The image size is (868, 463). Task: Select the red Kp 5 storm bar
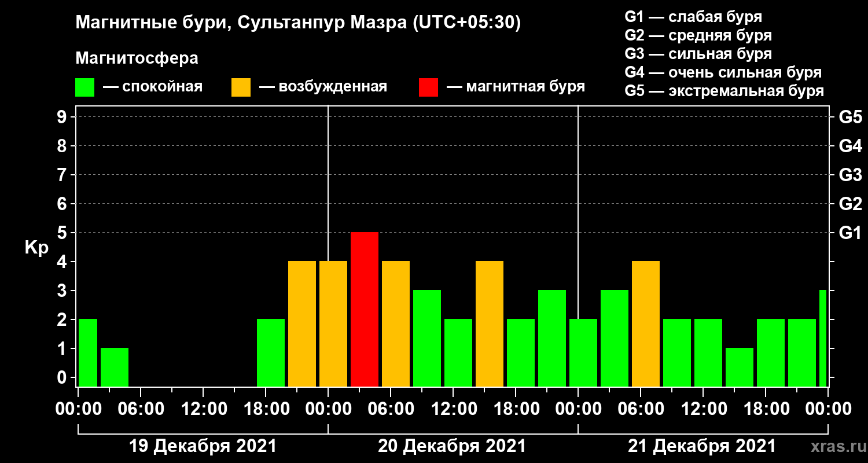(x=365, y=309)
